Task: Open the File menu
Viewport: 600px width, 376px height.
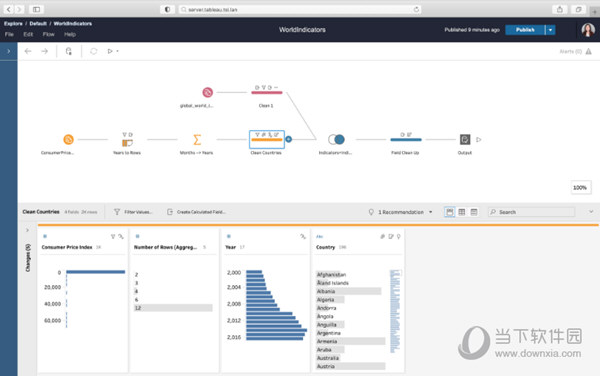Action: (9, 34)
